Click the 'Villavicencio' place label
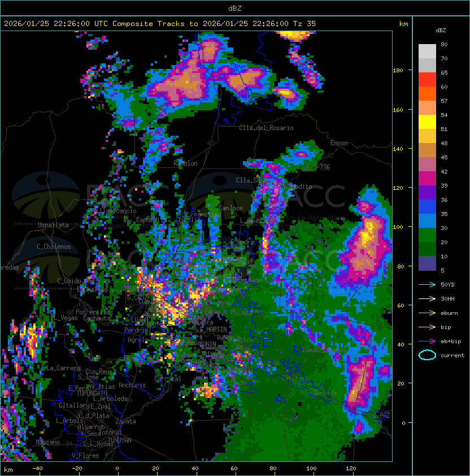This screenshot has height=476, width=470. [114, 211]
